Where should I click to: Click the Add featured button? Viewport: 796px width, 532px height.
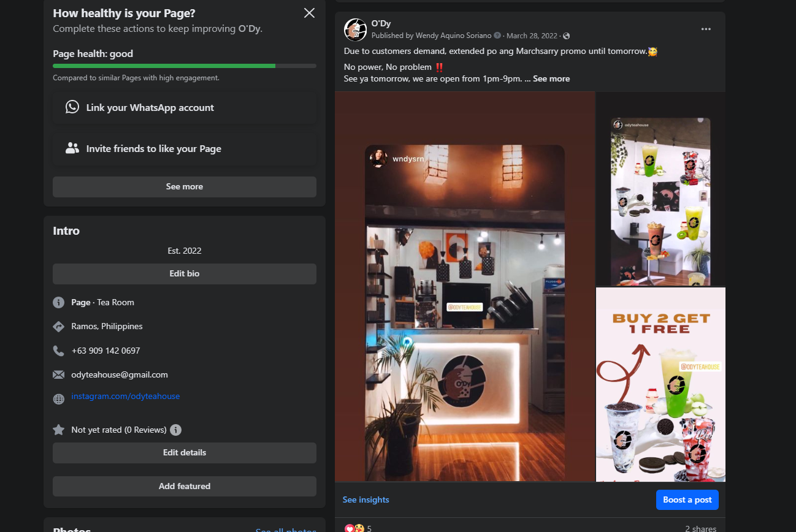185,487
